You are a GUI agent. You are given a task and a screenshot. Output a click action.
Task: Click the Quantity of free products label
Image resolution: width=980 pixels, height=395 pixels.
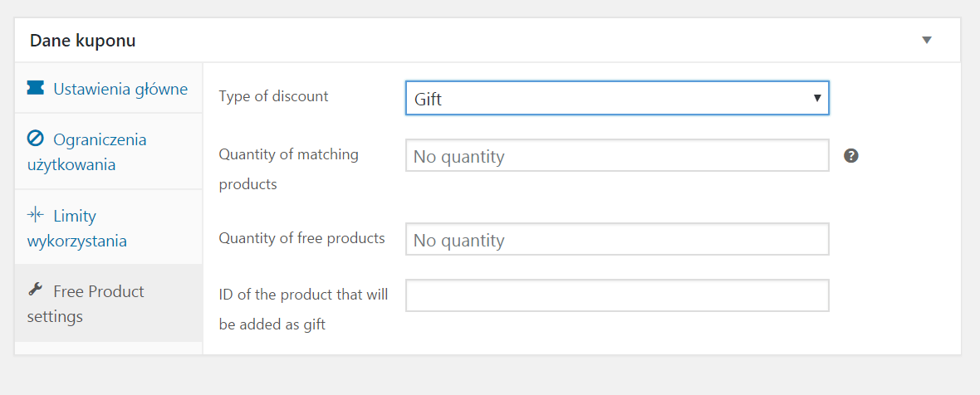301,238
